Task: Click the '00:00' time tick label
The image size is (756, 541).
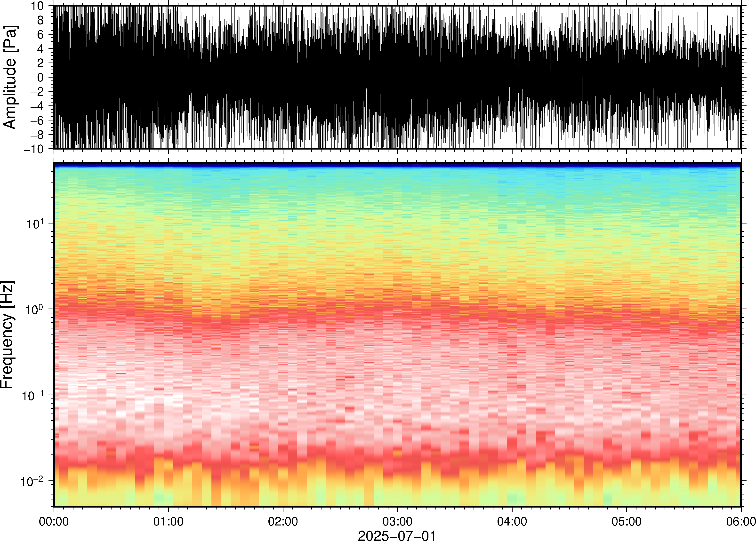Action: point(54,521)
